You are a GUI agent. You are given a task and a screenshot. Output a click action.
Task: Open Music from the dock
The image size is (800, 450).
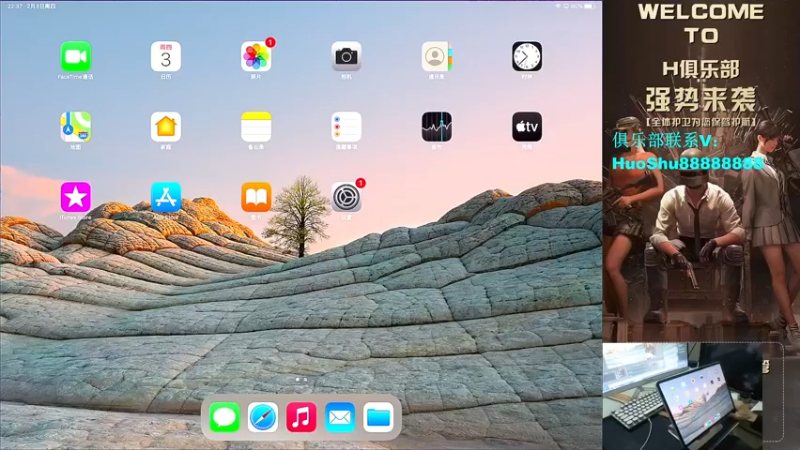pos(301,417)
